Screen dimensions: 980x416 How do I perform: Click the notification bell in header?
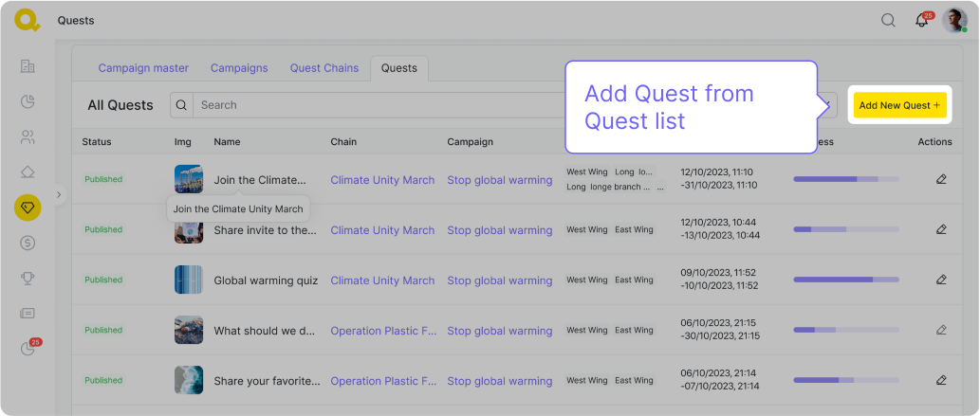921,21
